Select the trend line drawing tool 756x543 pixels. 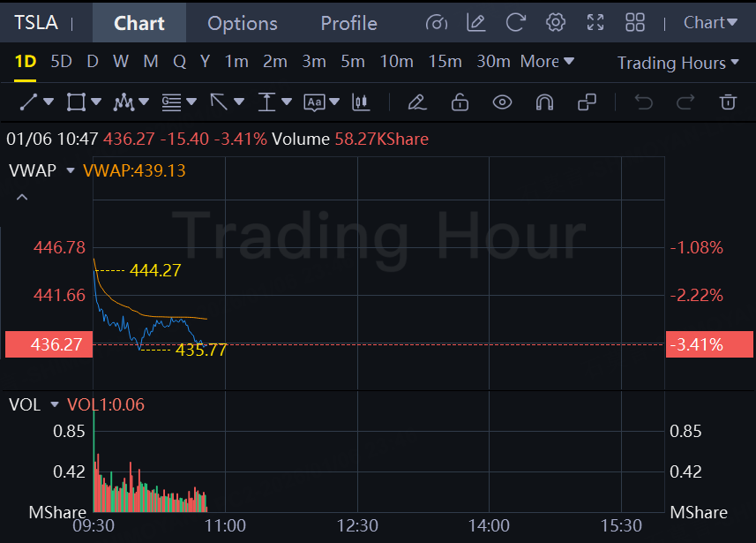click(x=28, y=102)
